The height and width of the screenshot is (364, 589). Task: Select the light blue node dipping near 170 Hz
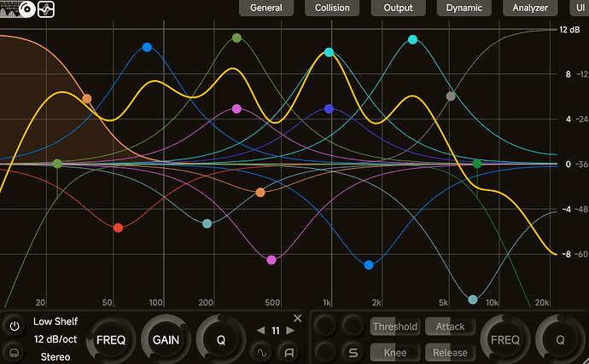coord(207,224)
